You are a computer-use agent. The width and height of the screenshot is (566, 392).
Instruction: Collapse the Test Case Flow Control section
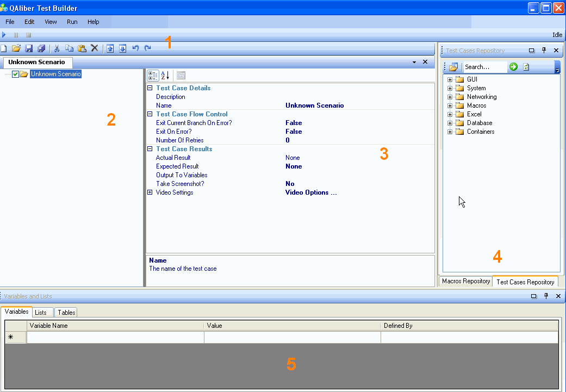pyautogui.click(x=150, y=114)
